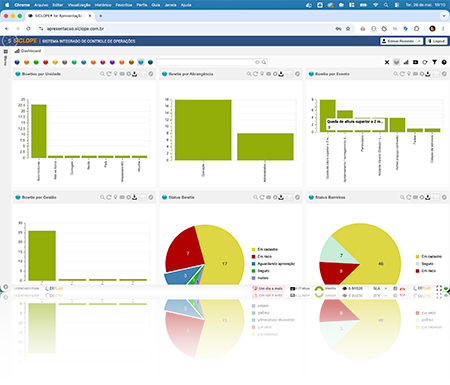450x385 pixels.
Task: Refresh the Bowtie por Gestão panel
Action: click(109, 197)
